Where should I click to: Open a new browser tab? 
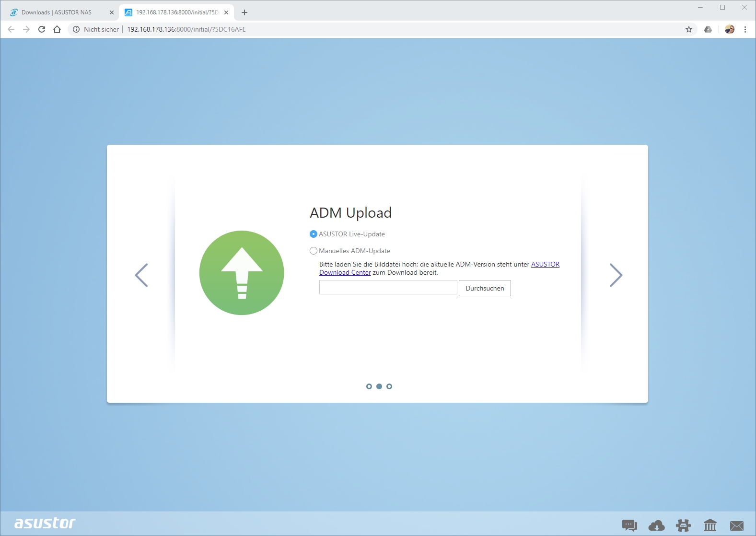point(244,12)
